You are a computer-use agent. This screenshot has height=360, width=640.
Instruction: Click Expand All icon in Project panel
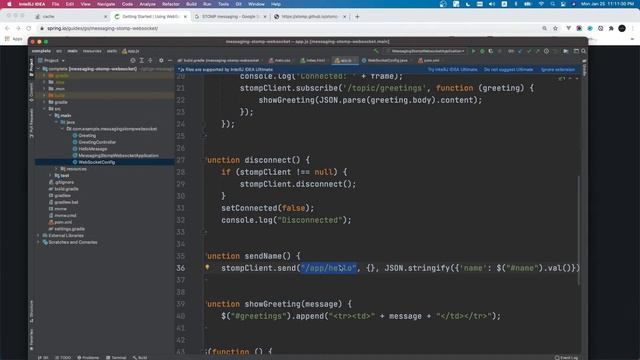click(142, 60)
